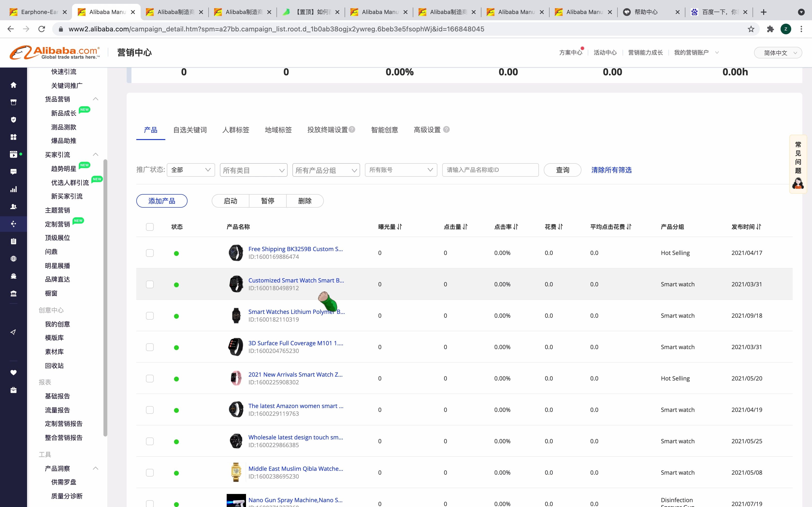
Task: Click 添加产品 add product button
Action: pos(162,200)
